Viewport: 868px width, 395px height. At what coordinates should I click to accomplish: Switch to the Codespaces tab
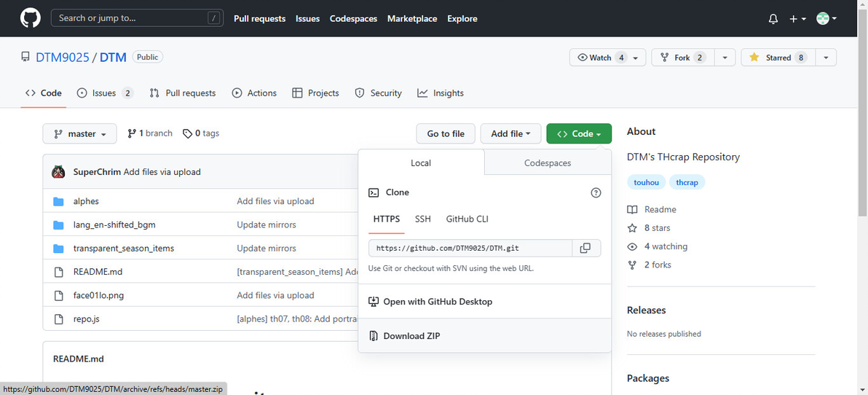pos(548,163)
